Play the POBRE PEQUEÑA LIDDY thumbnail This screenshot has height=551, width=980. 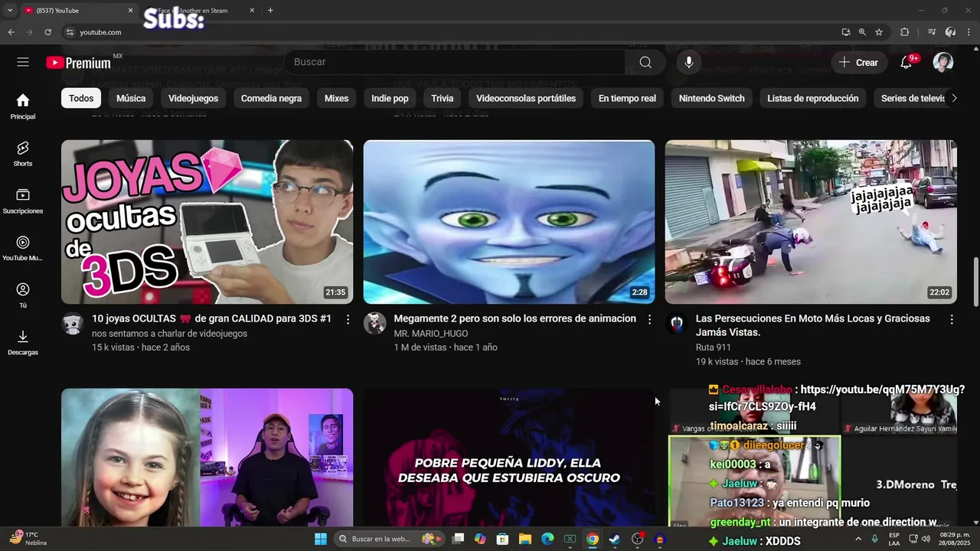[509, 458]
